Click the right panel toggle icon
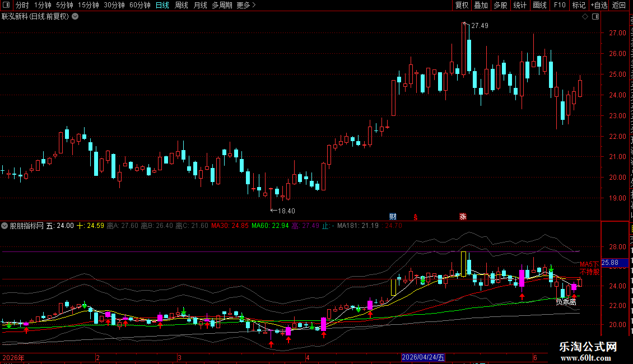This screenshot has width=633, height=364. click(x=595, y=17)
